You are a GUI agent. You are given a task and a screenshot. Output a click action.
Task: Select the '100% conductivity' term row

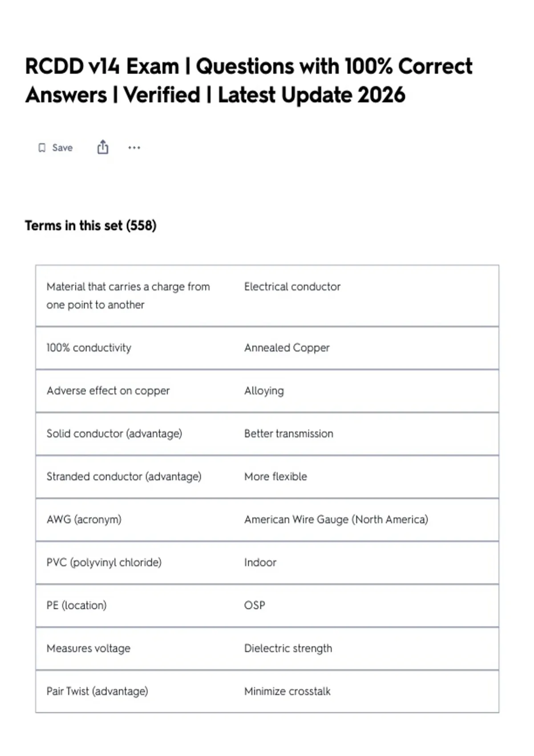click(267, 348)
